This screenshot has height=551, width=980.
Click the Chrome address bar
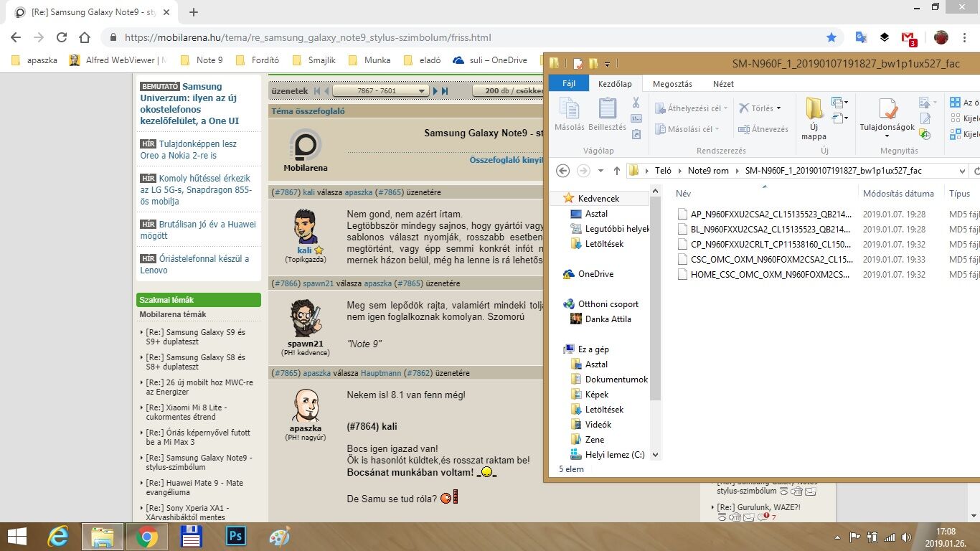[x=473, y=37]
